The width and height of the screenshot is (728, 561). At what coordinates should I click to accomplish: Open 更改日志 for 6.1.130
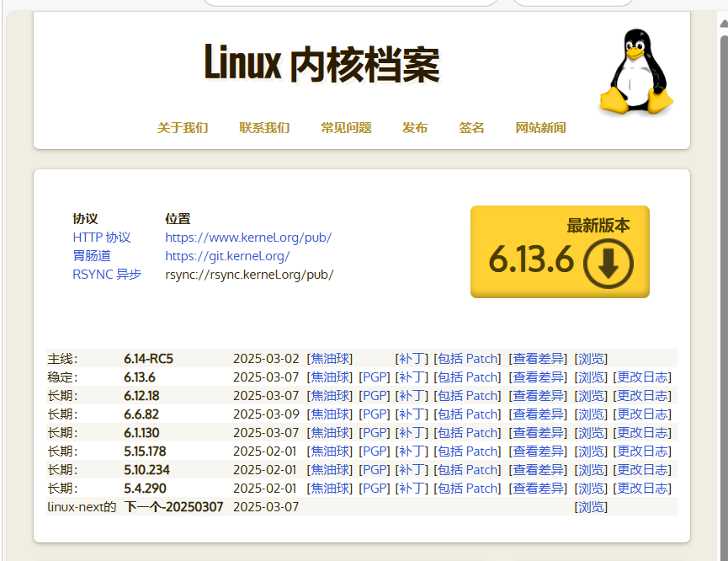[x=642, y=433]
